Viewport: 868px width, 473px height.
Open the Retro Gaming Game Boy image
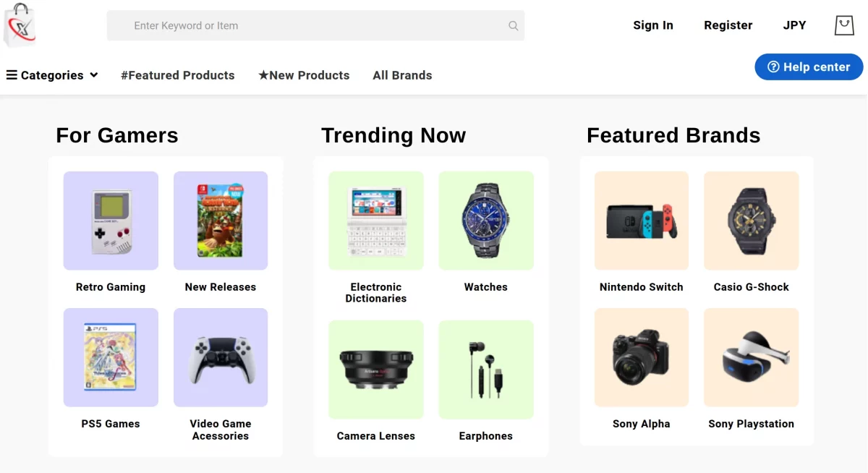[x=111, y=221]
